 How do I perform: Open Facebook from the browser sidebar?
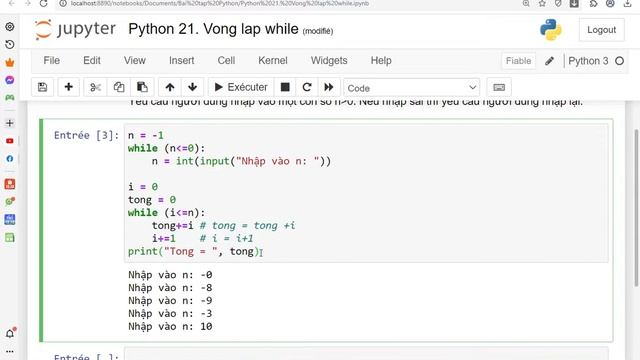(10, 159)
